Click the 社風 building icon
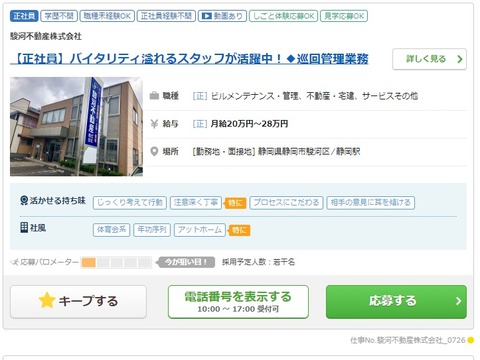This screenshot has height=360, width=480. click(x=24, y=228)
